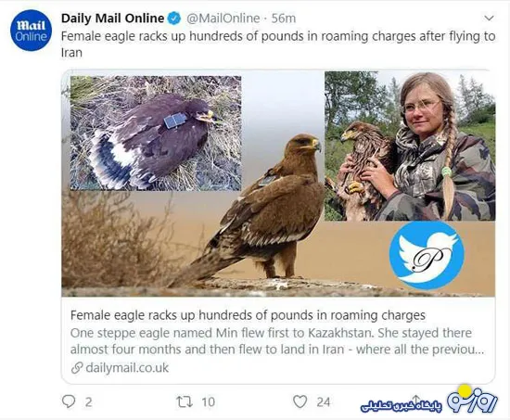Click the card headline about roaming charges
The image size is (510, 420).
(248, 315)
